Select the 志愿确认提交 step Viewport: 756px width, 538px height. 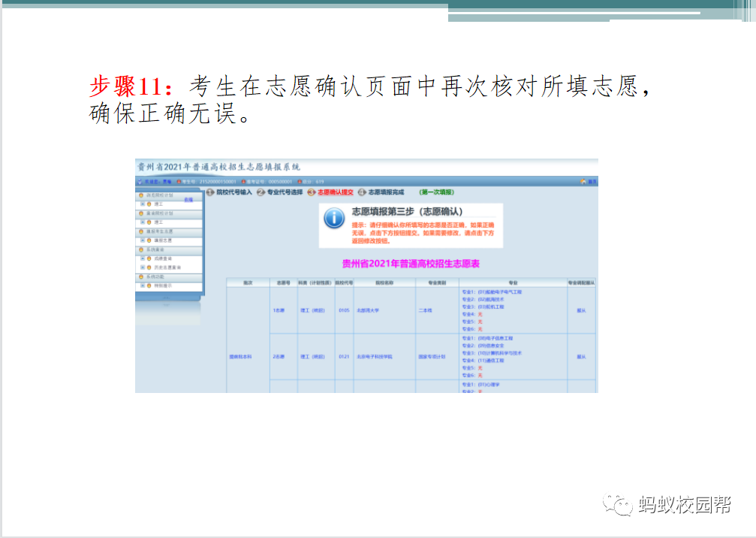335,192
